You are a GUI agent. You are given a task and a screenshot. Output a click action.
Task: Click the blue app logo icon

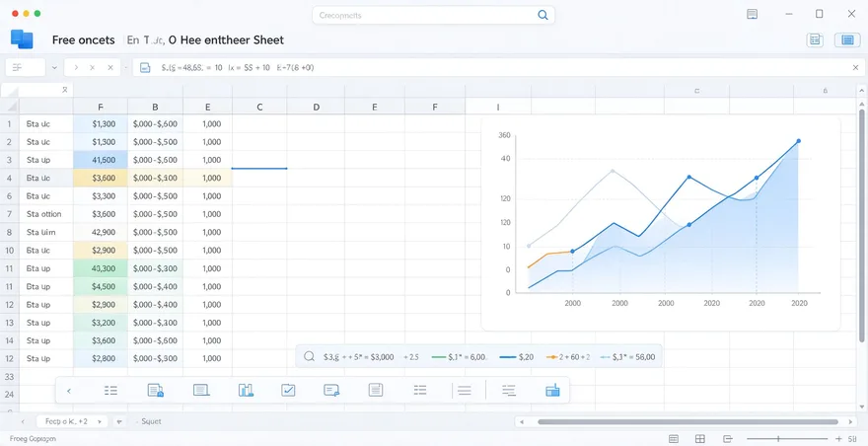coord(22,39)
